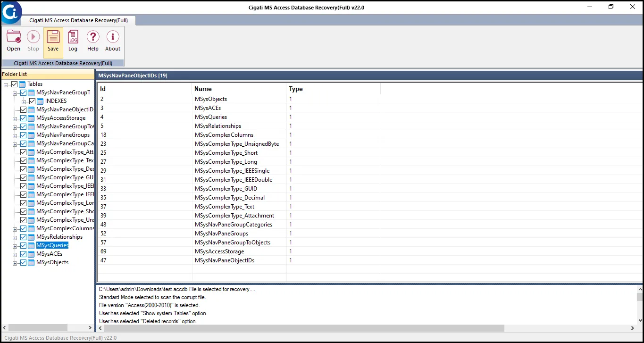Click the Name column header
Viewport: 644px width, 343px height.
pyautogui.click(x=239, y=89)
